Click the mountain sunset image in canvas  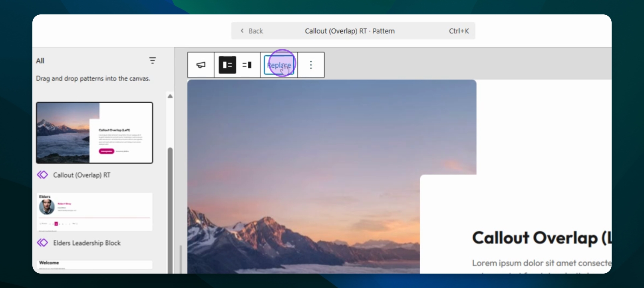(x=332, y=176)
